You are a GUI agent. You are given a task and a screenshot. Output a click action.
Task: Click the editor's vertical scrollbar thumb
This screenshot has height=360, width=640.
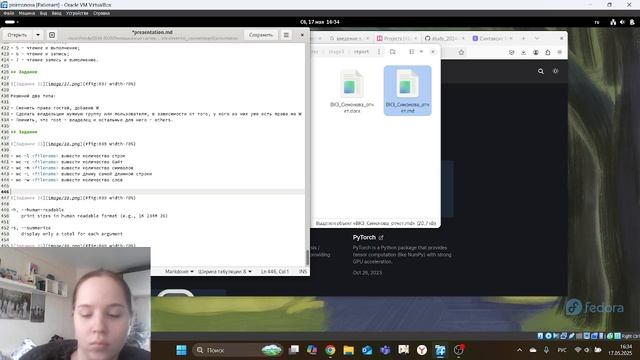coord(307,257)
